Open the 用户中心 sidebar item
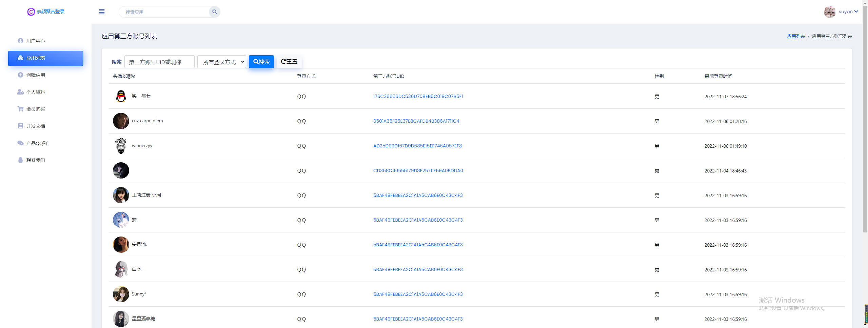 click(x=36, y=41)
